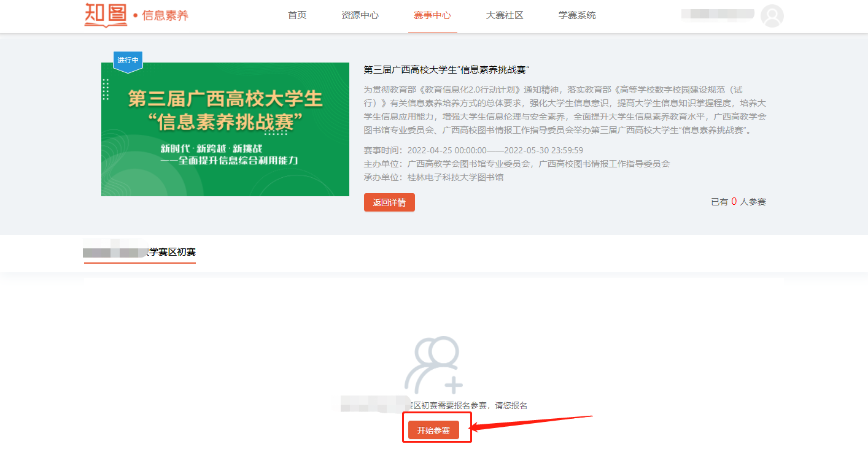Image resolution: width=868 pixels, height=455 pixels.
Task: Select the 赛事中心 navigation tab
Action: coord(432,15)
